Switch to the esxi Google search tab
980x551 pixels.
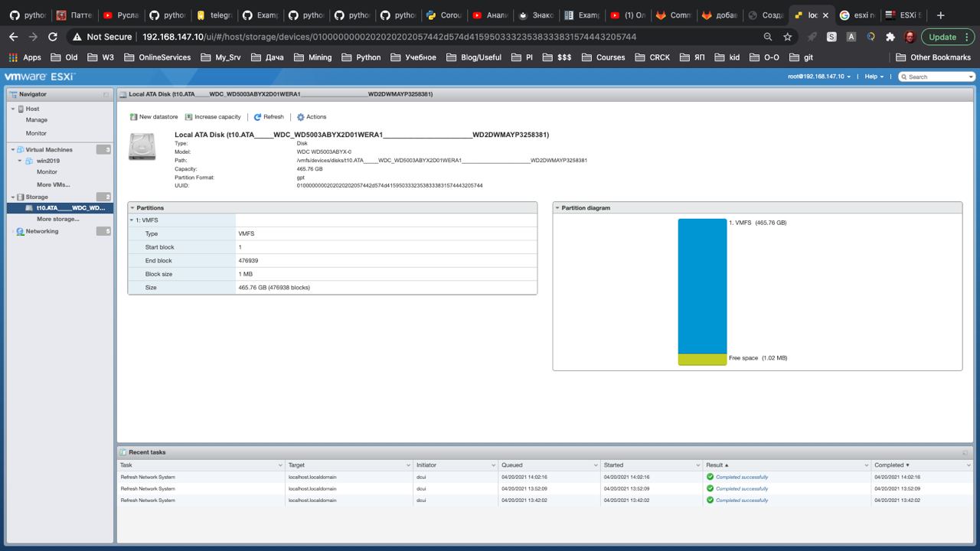point(857,15)
